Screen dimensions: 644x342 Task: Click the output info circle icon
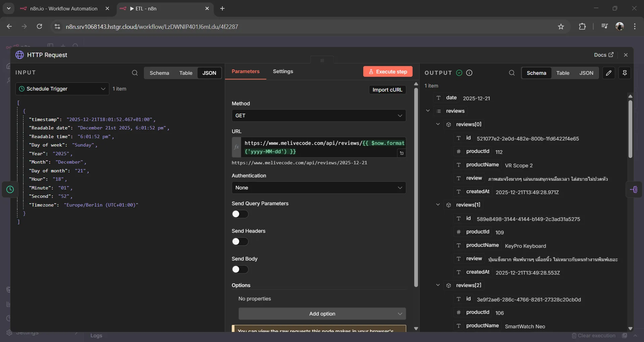click(469, 73)
